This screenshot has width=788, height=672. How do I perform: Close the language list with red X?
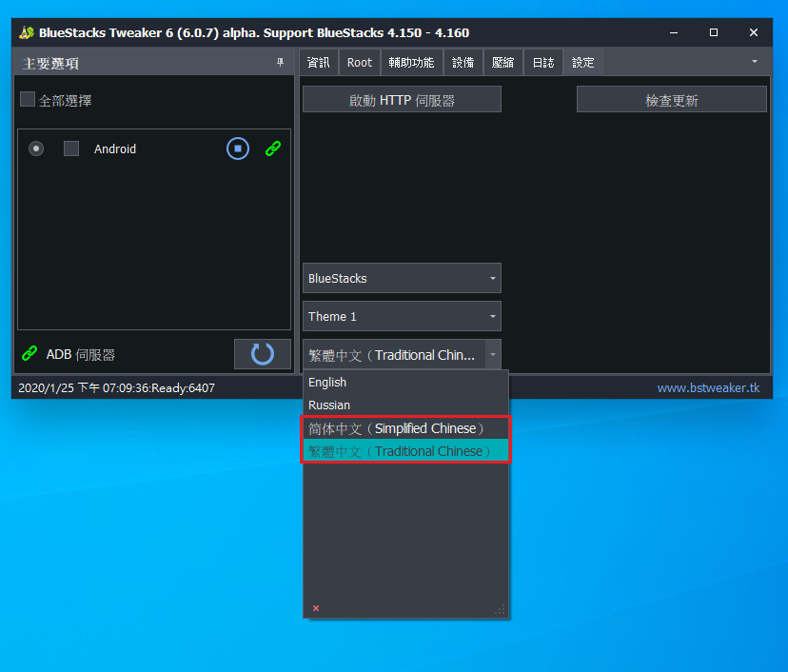coord(316,608)
